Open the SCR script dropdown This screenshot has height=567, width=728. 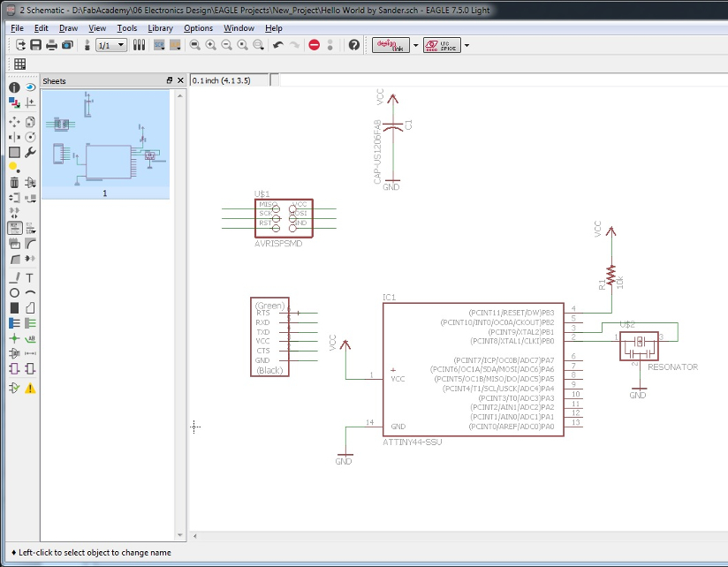coord(159,45)
